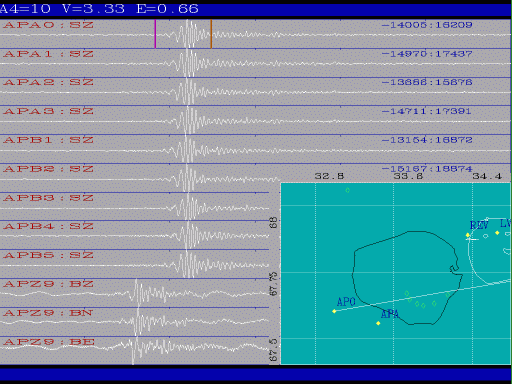
Task: Click the APZ9 : BN channel label
Action: point(48,313)
